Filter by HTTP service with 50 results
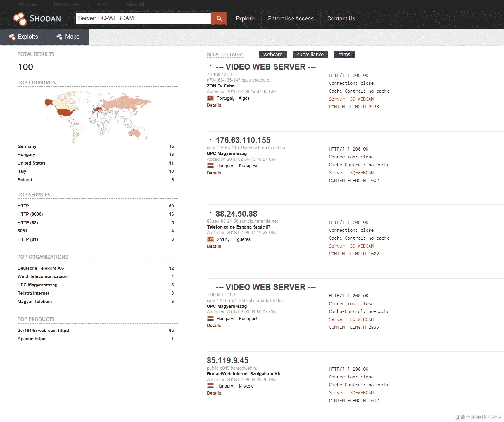504x422 pixels. (23, 206)
